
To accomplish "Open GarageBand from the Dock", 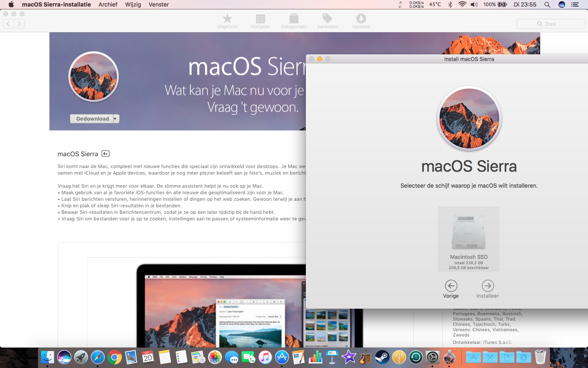I will click(x=365, y=357).
